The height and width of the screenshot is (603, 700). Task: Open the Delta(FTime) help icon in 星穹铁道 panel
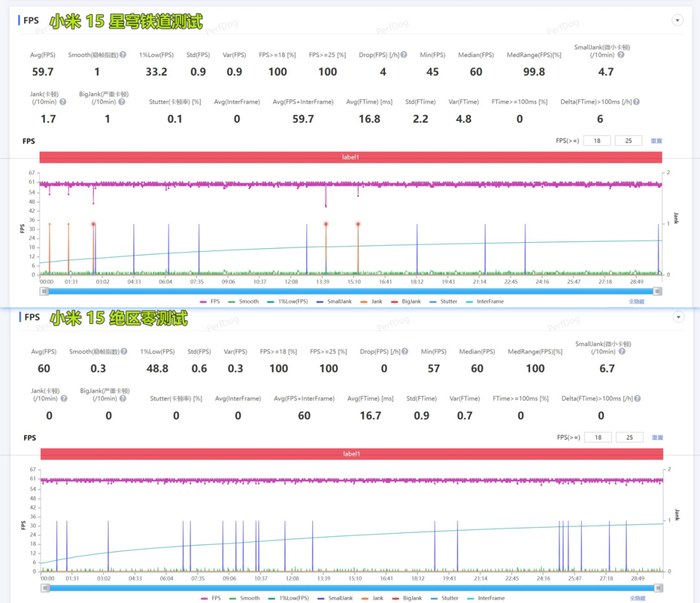coord(636,102)
